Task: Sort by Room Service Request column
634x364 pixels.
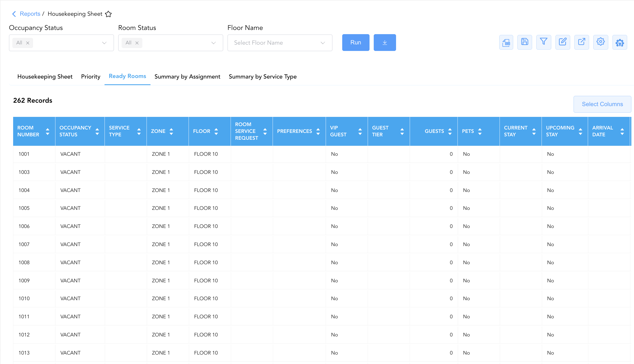Action: tap(265, 131)
